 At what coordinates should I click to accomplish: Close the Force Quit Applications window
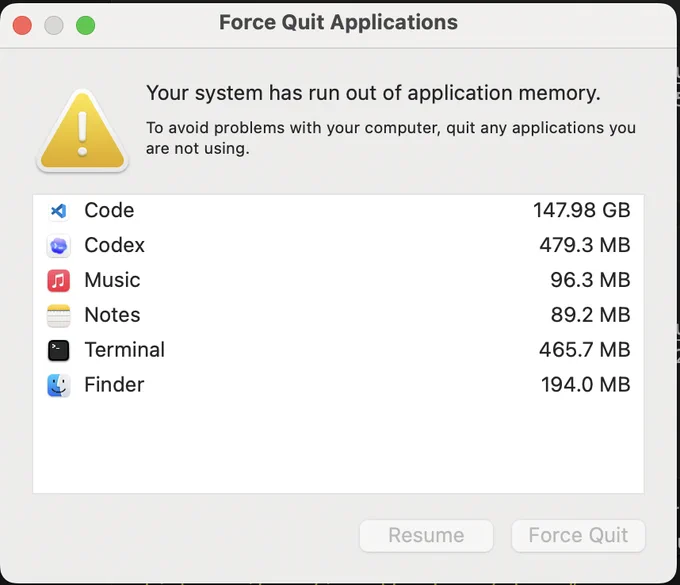(x=22, y=25)
